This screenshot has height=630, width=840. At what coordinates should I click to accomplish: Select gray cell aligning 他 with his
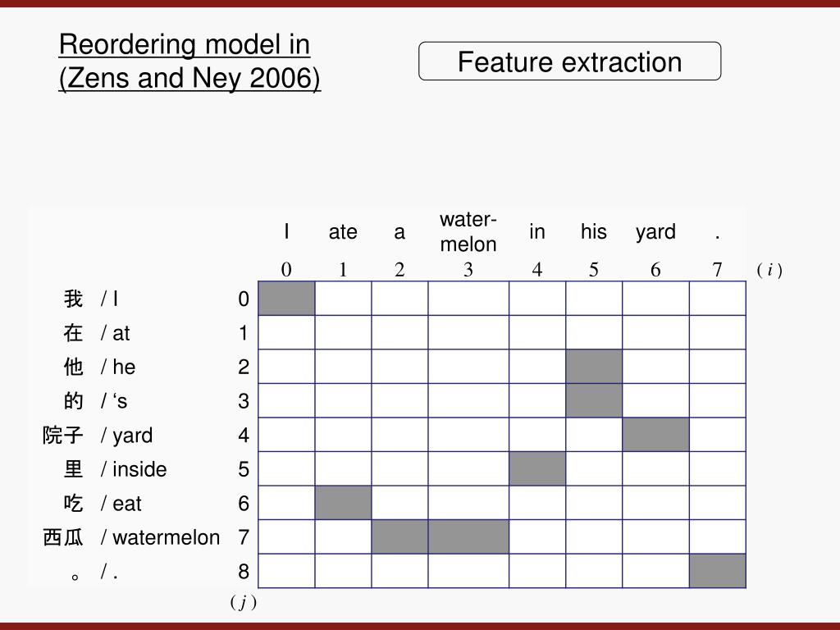pyautogui.click(x=594, y=367)
